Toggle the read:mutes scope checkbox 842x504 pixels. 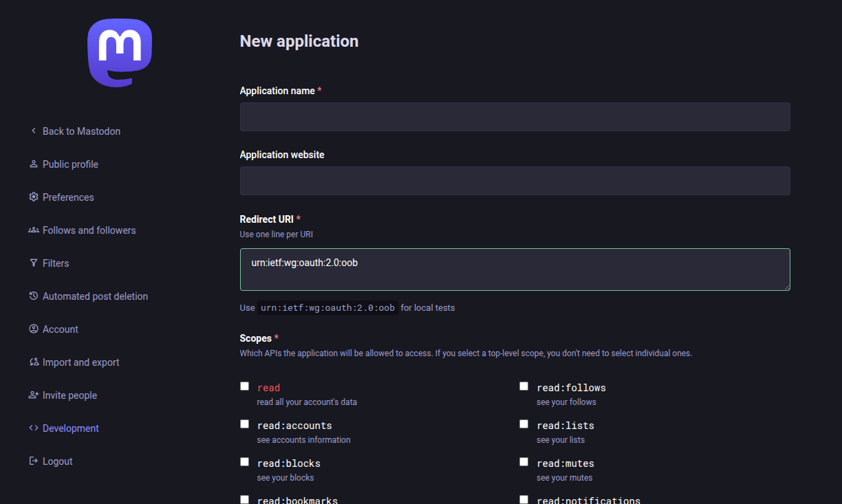coord(524,462)
